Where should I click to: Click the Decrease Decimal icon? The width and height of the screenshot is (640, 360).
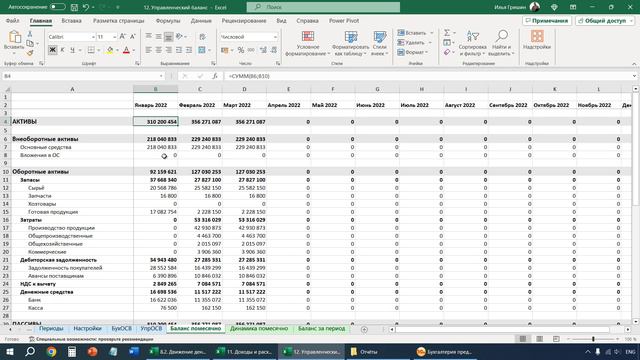pyautogui.click(x=273, y=50)
